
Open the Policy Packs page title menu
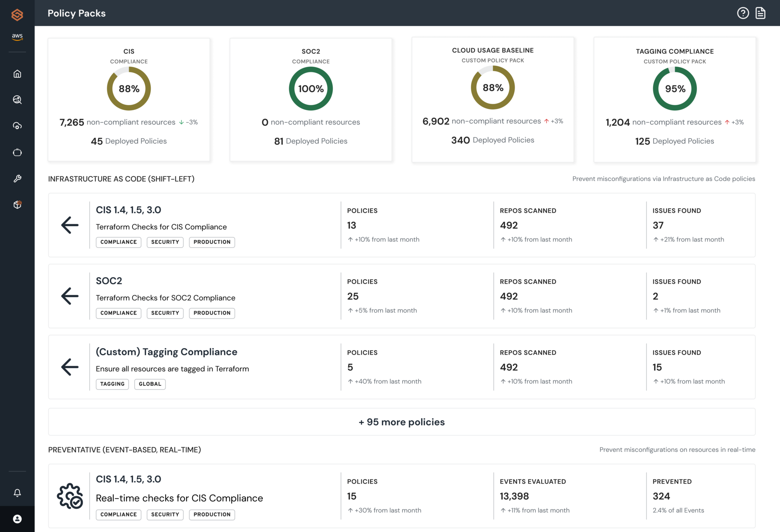(x=76, y=13)
